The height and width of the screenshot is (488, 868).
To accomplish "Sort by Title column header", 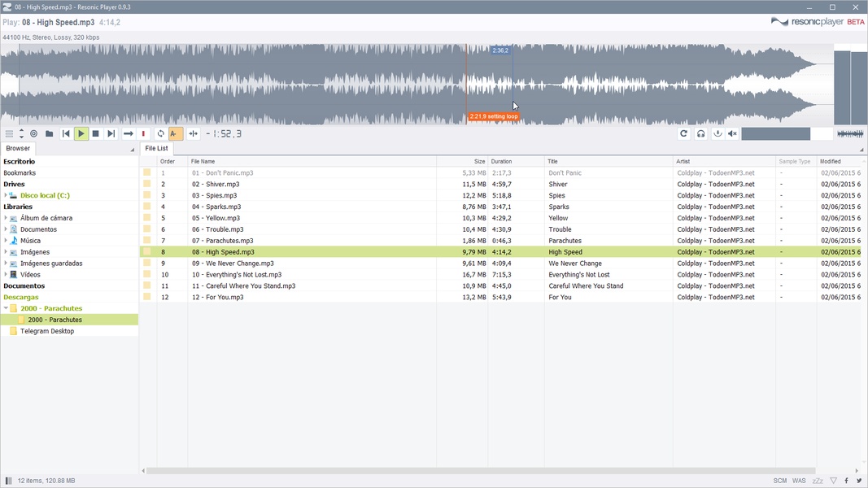I will pos(608,162).
